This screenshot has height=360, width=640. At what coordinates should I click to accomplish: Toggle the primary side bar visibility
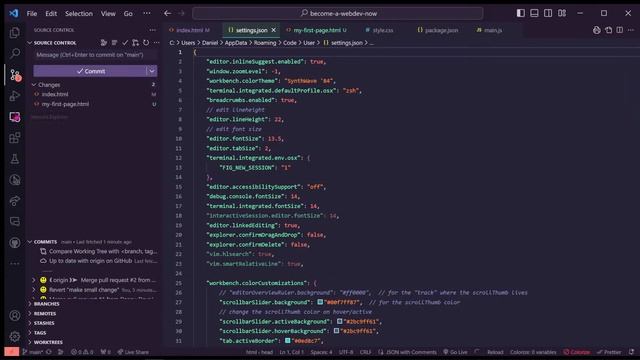pyautogui.click(x=520, y=13)
